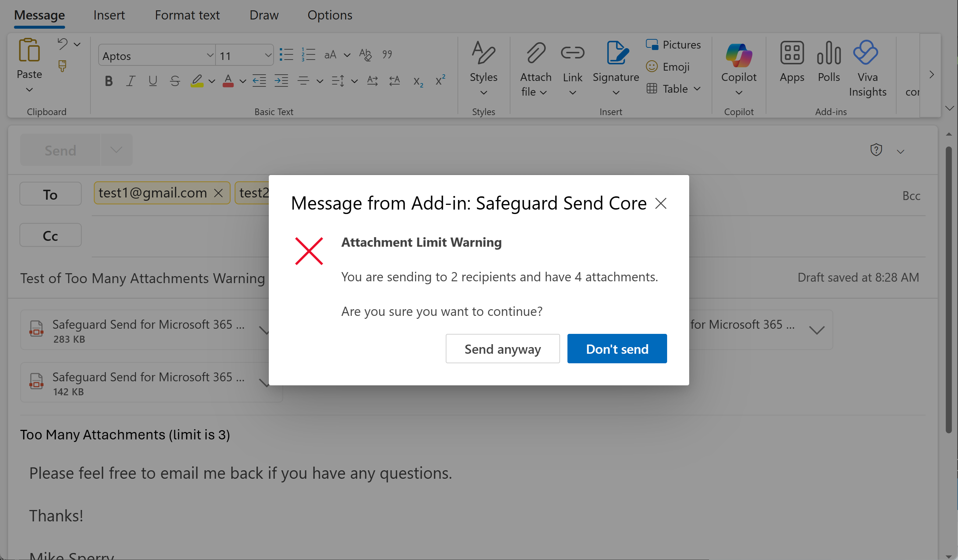Toggle underline formatting
This screenshot has height=560, width=958.
coord(153,81)
